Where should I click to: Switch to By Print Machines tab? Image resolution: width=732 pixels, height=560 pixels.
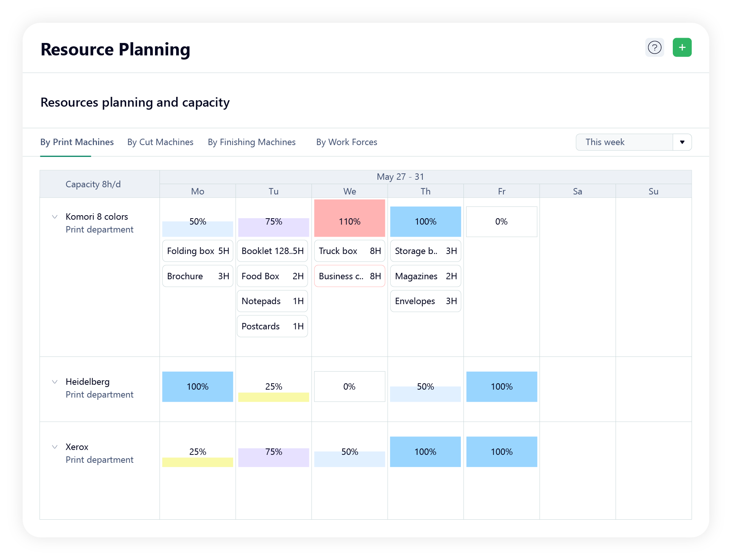click(x=77, y=142)
